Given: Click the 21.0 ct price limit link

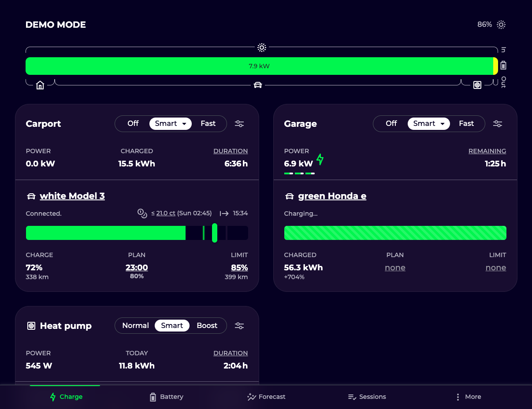Looking at the screenshot, I should (x=166, y=214).
